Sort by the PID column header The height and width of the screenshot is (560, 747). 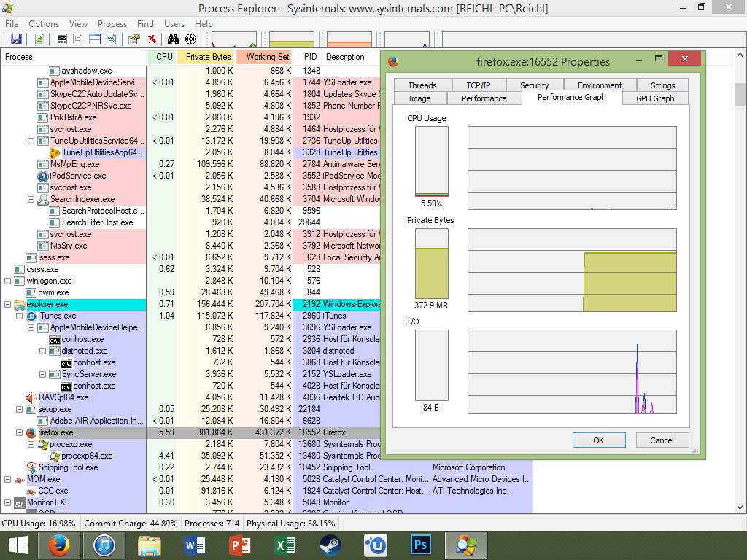(x=307, y=57)
